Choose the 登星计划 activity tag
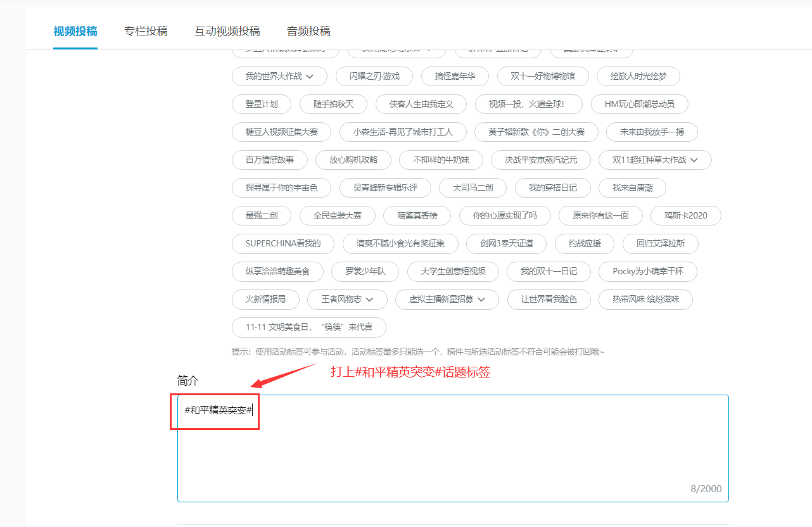Viewport: 812px width, 527px height. click(x=262, y=104)
